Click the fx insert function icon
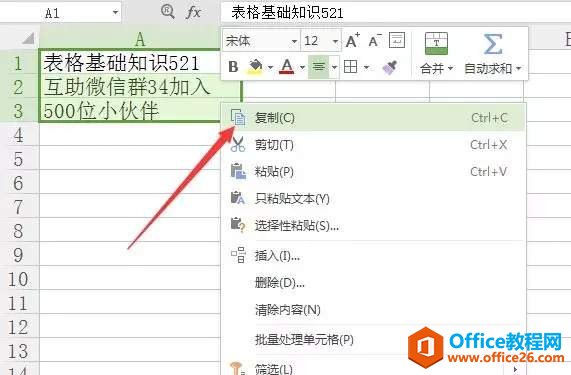Viewport: 571px width, 375px height. pyautogui.click(x=193, y=12)
